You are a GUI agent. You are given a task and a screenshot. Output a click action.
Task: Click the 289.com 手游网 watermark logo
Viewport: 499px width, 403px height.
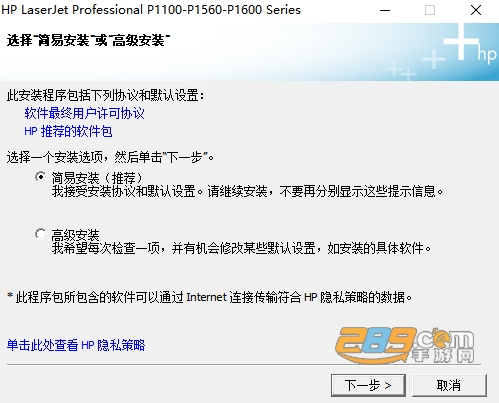click(x=405, y=345)
